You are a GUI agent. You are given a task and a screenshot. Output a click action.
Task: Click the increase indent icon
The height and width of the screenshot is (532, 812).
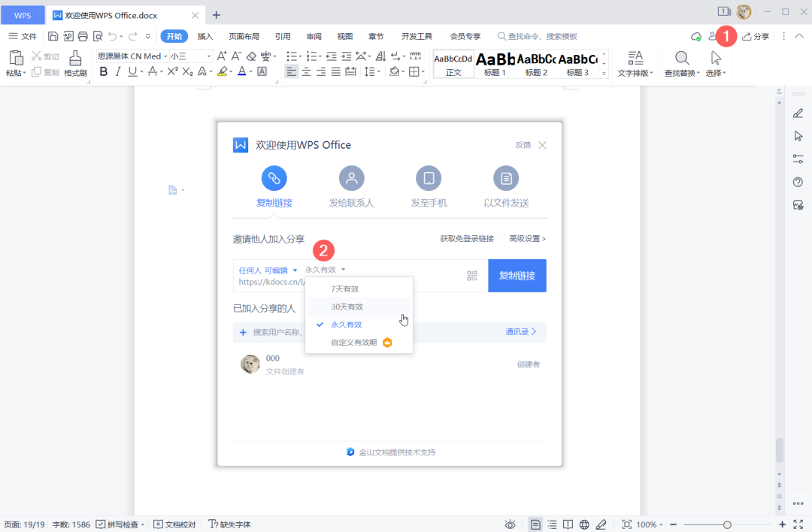tap(347, 56)
